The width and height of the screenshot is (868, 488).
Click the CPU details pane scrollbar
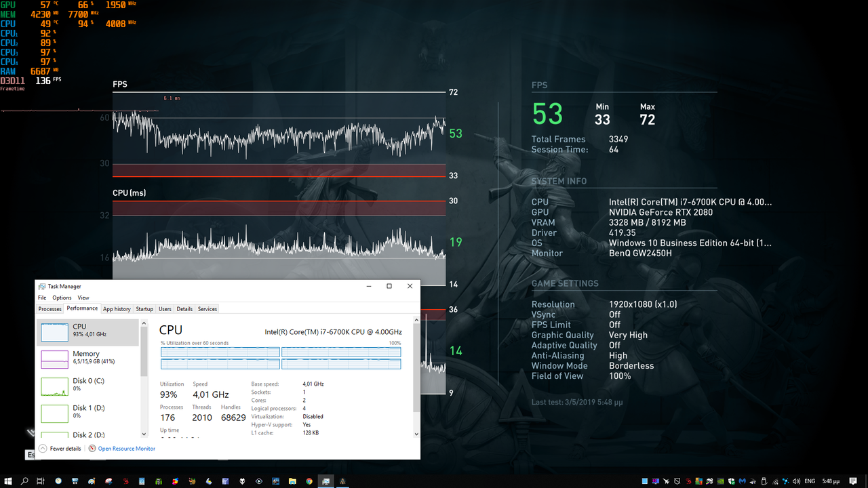[416, 366]
